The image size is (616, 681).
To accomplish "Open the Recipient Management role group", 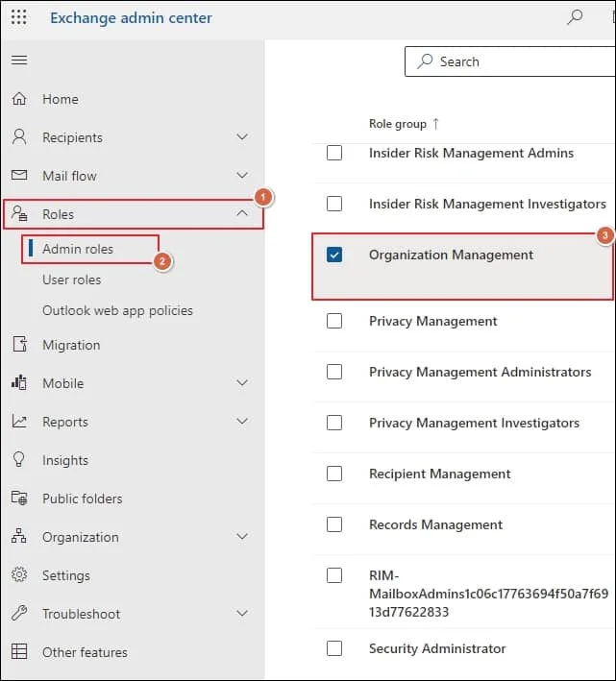I will 439,474.
